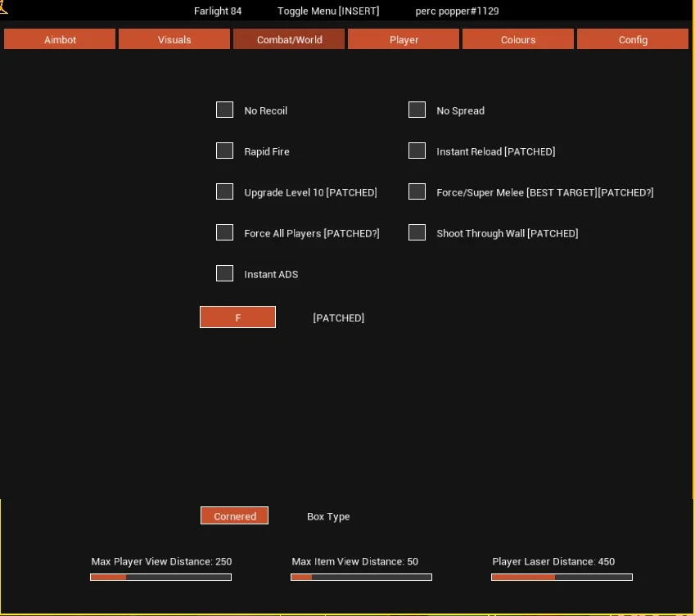
Task: Click the Box Type label
Action: point(328,516)
